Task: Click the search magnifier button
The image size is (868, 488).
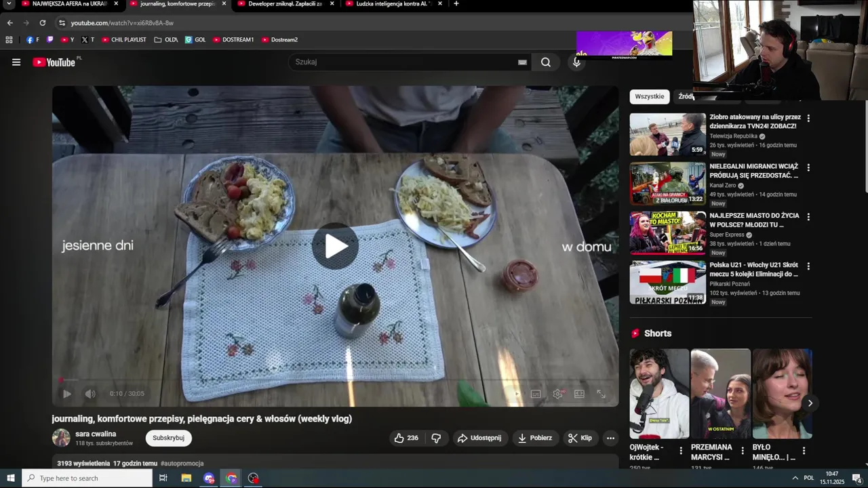Action: (x=546, y=62)
